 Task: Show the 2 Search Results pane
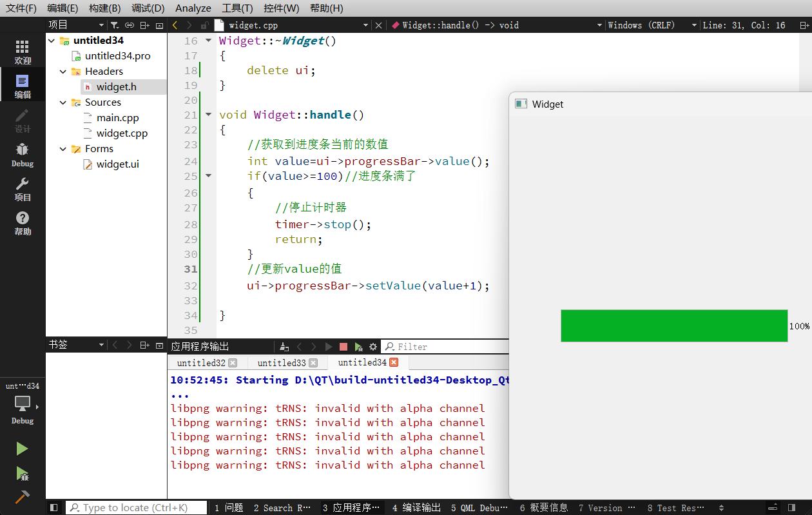pyautogui.click(x=282, y=508)
